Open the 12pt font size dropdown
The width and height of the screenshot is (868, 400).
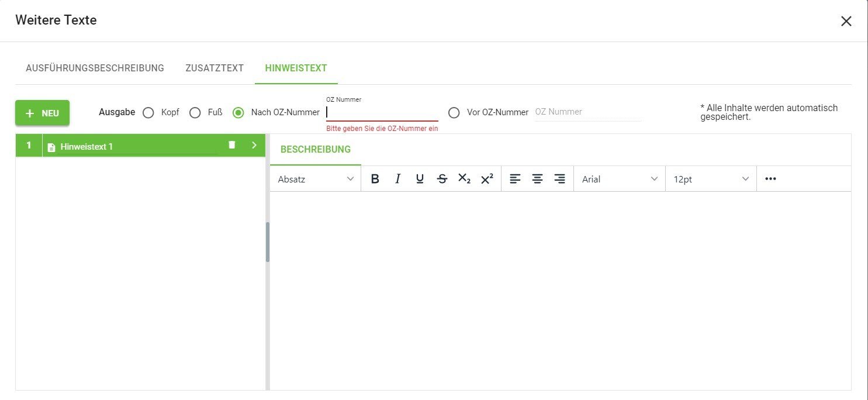(711, 179)
